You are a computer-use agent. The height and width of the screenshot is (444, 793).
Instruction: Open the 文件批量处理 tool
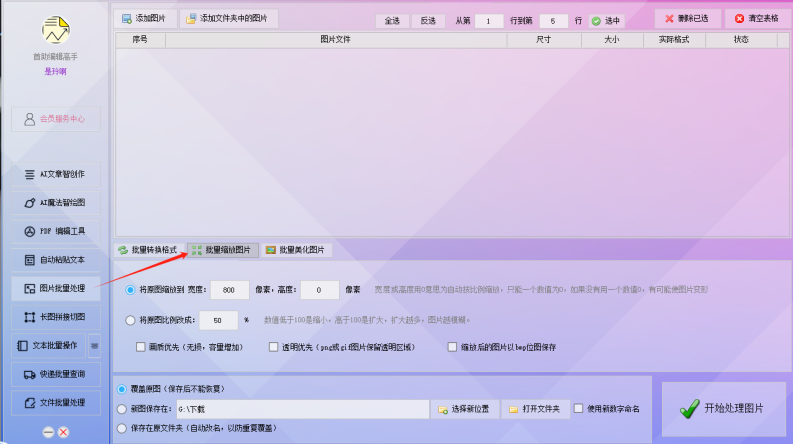(x=56, y=403)
